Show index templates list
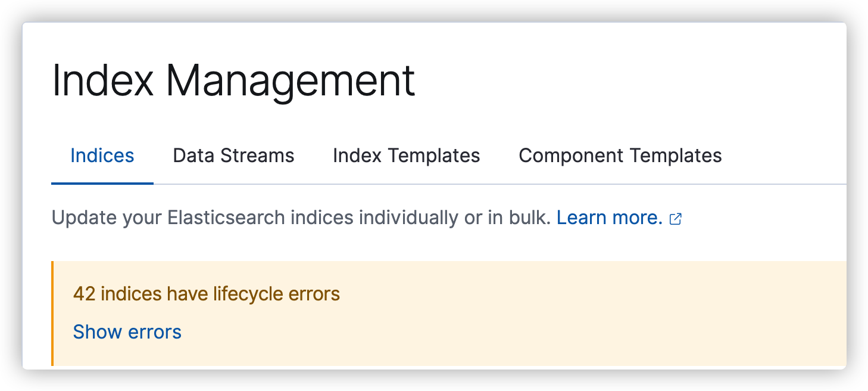 click(406, 156)
